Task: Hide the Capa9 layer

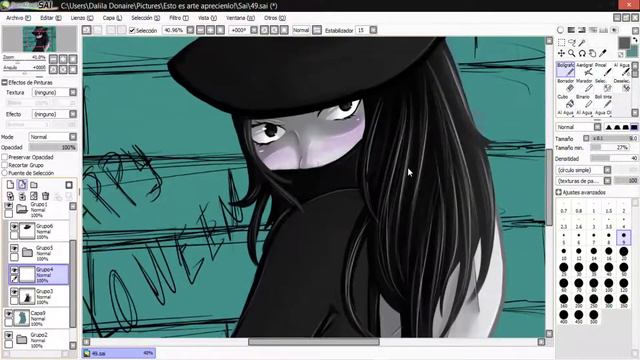Action: point(9,314)
